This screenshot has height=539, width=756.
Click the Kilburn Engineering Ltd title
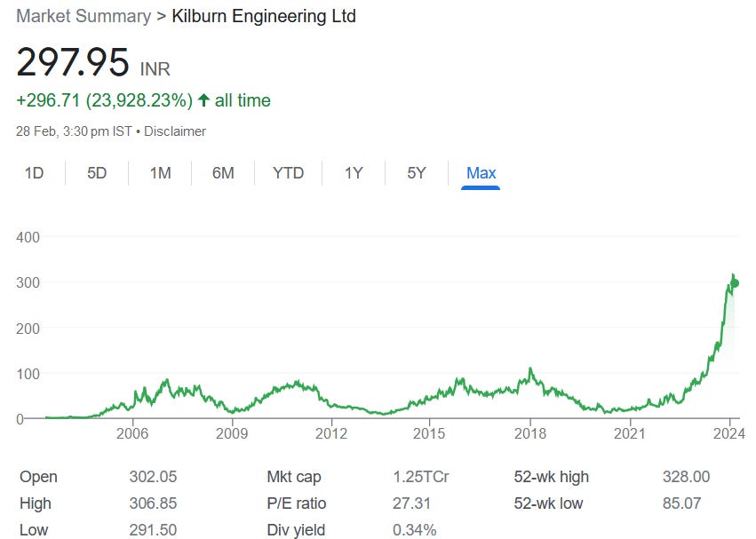pyautogui.click(x=264, y=16)
